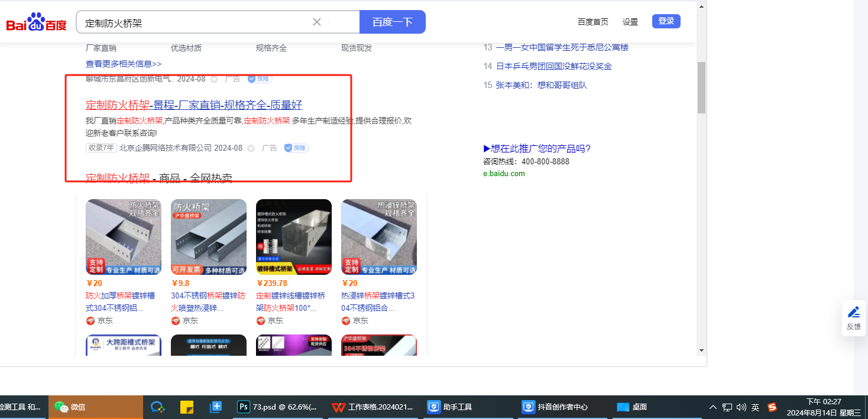Click 优选材质 sub-link
Screen dimensions: 868x419
(186, 48)
